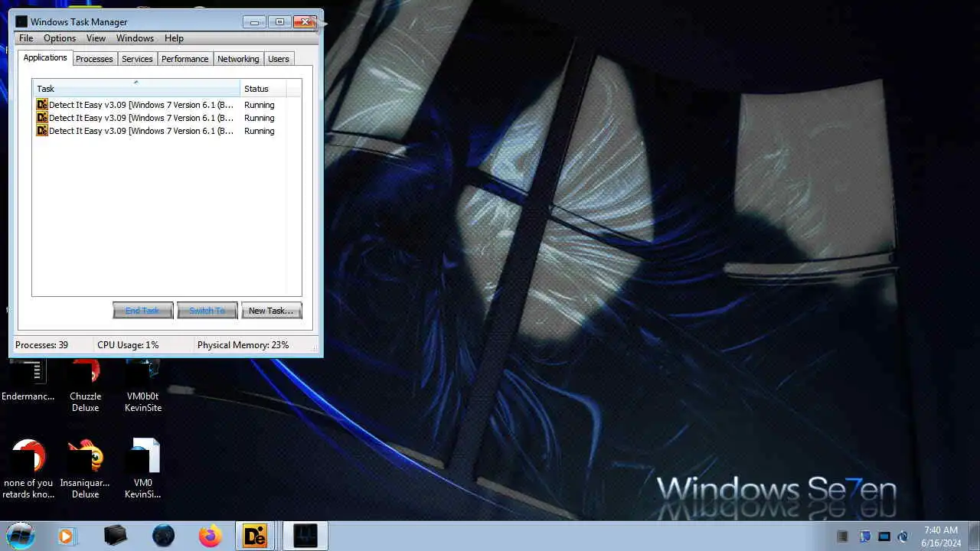The image size is (980, 551).
Task: Click the first Detect It Easy row icon
Action: tap(42, 105)
